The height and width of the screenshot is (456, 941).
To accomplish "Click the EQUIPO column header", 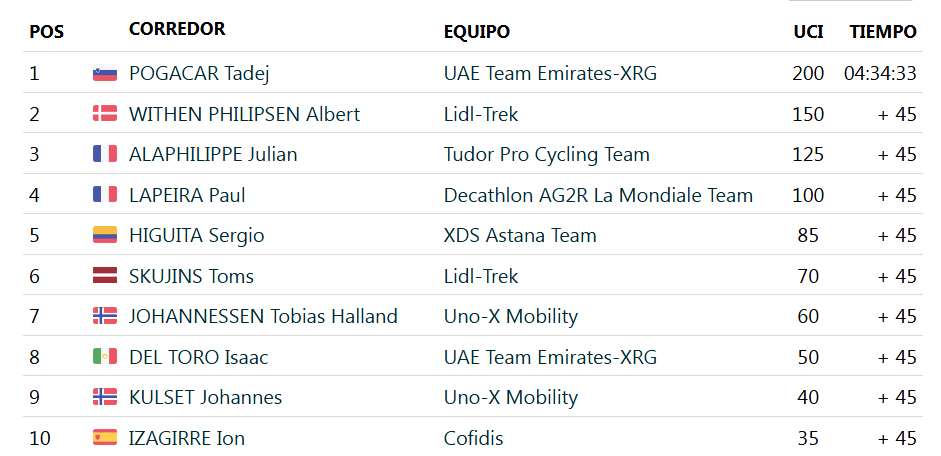I will pyautogui.click(x=476, y=32).
